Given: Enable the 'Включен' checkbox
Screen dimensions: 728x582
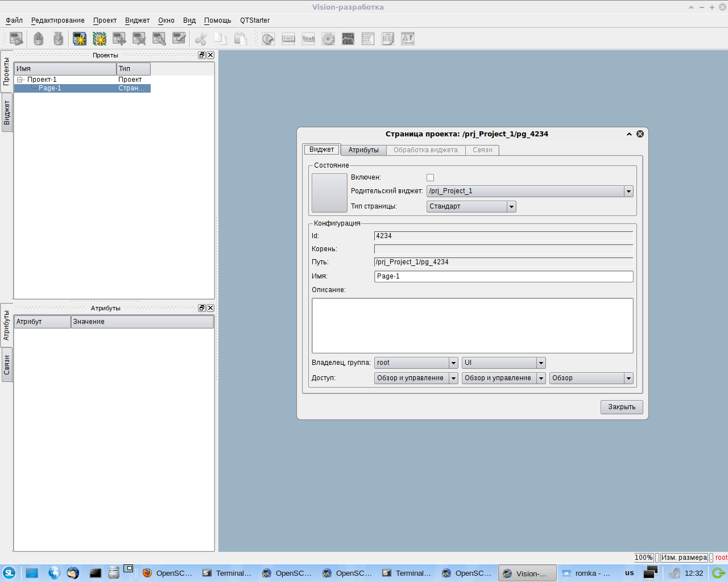Looking at the screenshot, I should coord(430,178).
